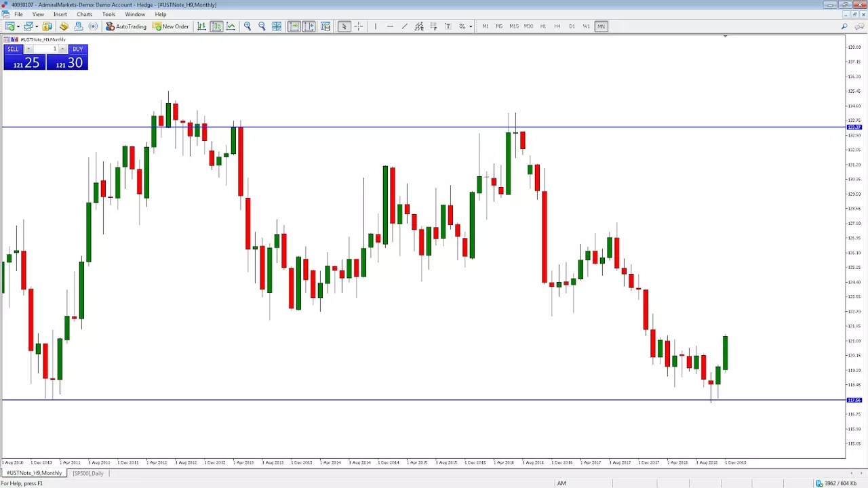The image size is (868, 488).
Task: Click the New Order button
Action: pyautogui.click(x=171, y=26)
